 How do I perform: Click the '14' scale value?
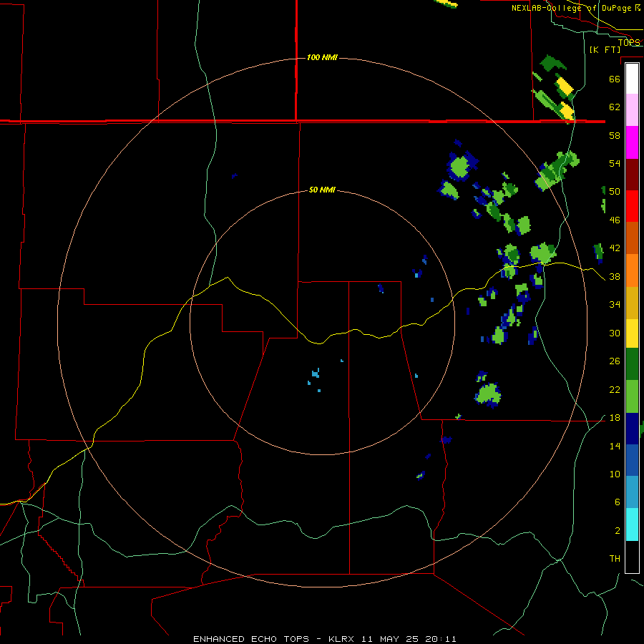click(x=615, y=446)
